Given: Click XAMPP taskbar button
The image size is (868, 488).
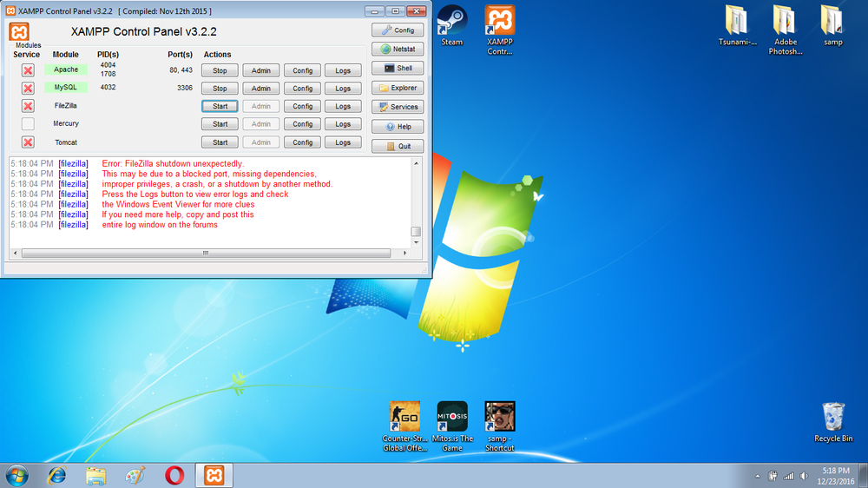Looking at the screenshot, I should [x=214, y=475].
